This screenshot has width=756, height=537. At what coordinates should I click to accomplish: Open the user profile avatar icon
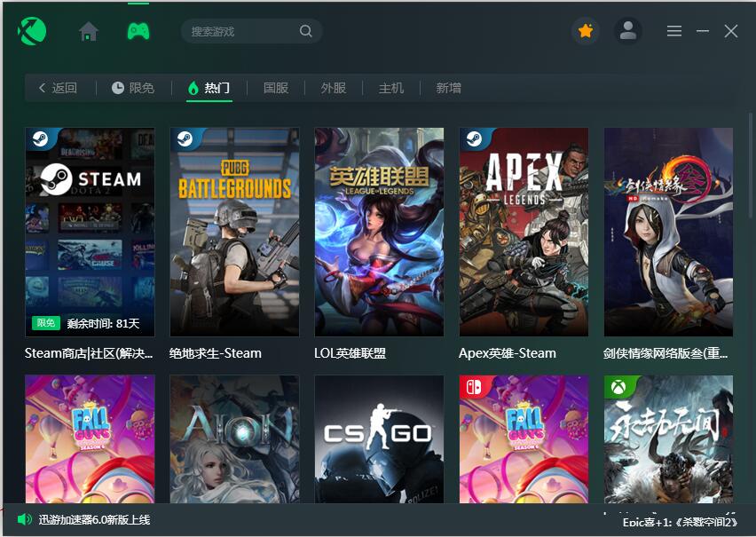pyautogui.click(x=628, y=30)
